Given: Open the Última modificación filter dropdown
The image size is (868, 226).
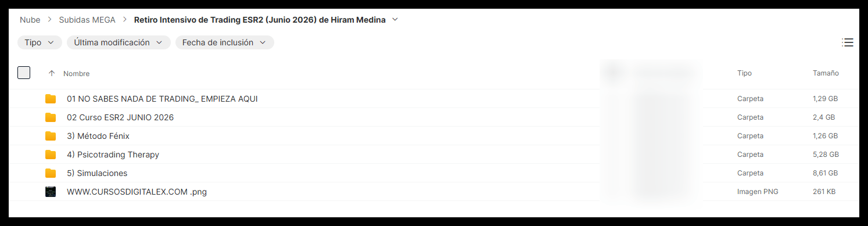Looking at the screenshot, I should 119,42.
